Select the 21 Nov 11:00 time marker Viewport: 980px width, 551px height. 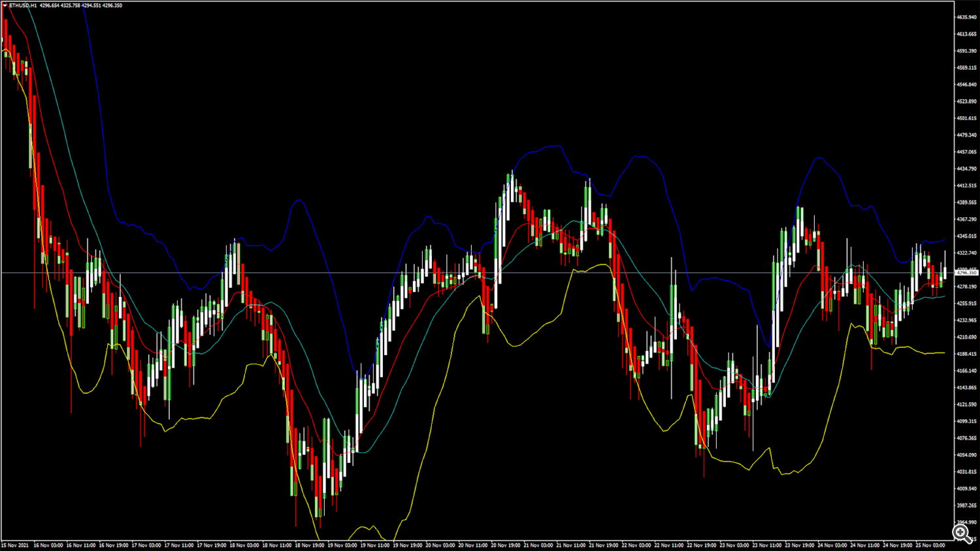click(x=571, y=545)
